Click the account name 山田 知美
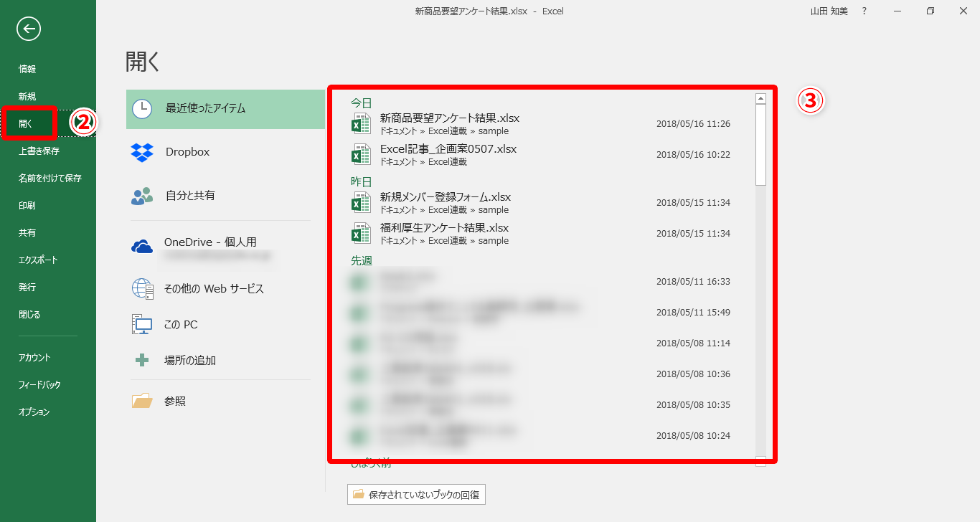The image size is (980, 522). (x=829, y=11)
